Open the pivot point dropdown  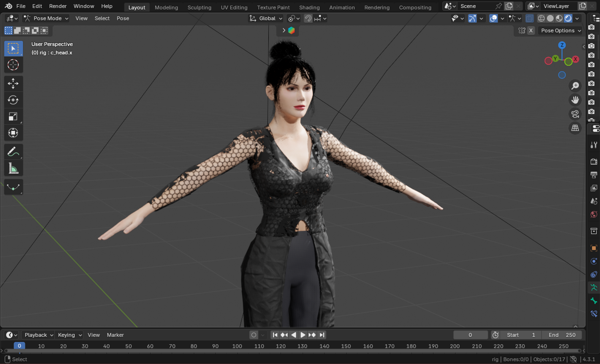[294, 18]
